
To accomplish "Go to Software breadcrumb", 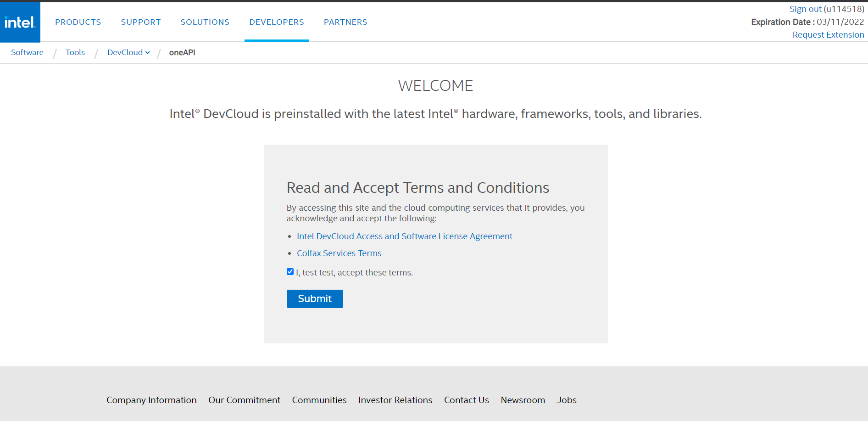I will pyautogui.click(x=27, y=52).
